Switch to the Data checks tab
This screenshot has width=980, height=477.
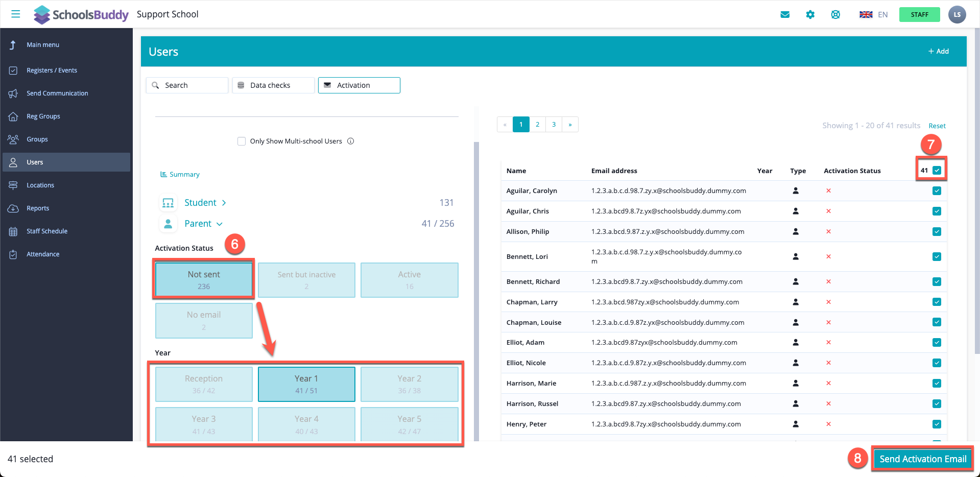tap(273, 85)
